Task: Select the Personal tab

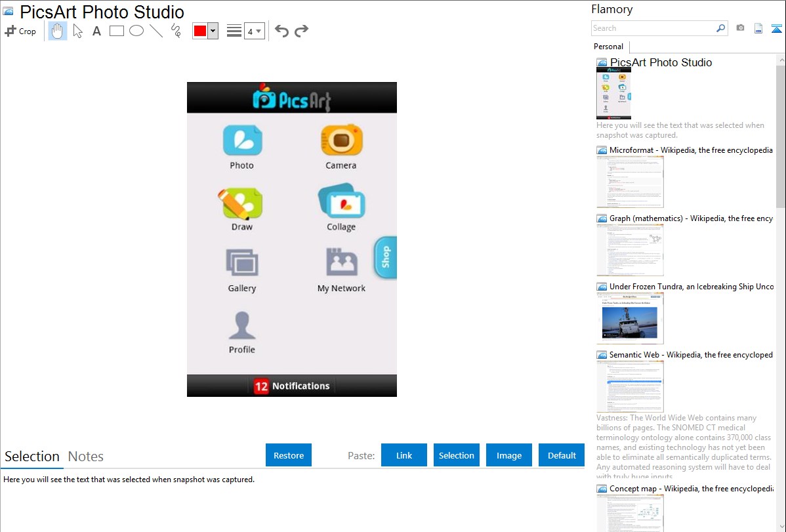Action: click(x=609, y=47)
